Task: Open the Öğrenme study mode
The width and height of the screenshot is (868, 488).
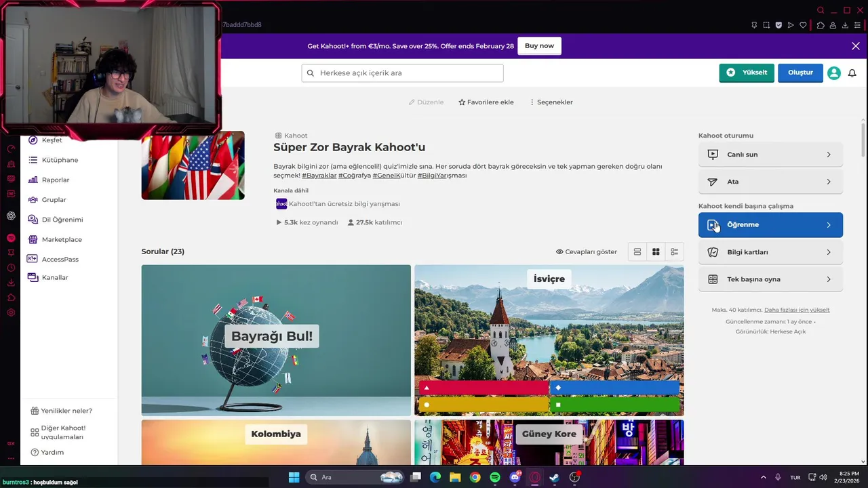Action: pyautogui.click(x=770, y=225)
